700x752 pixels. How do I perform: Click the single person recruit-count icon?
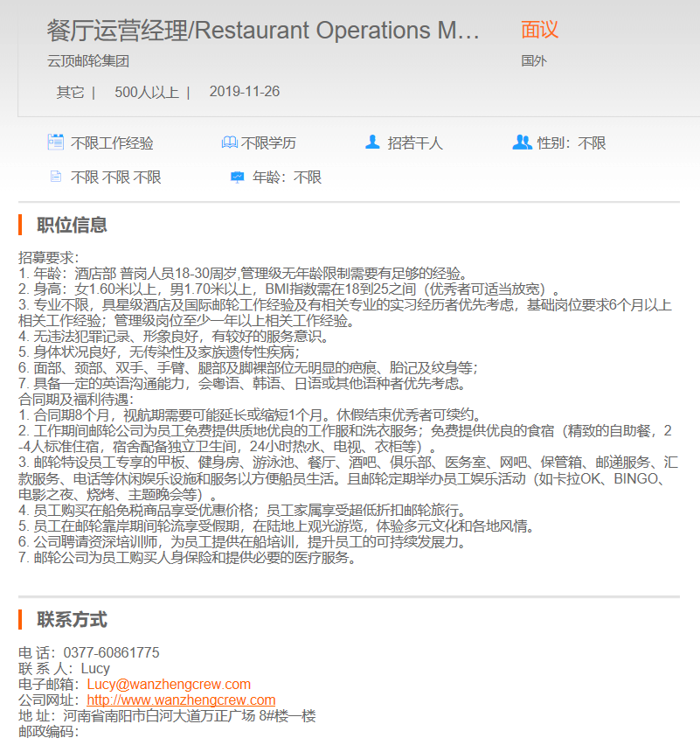(372, 142)
